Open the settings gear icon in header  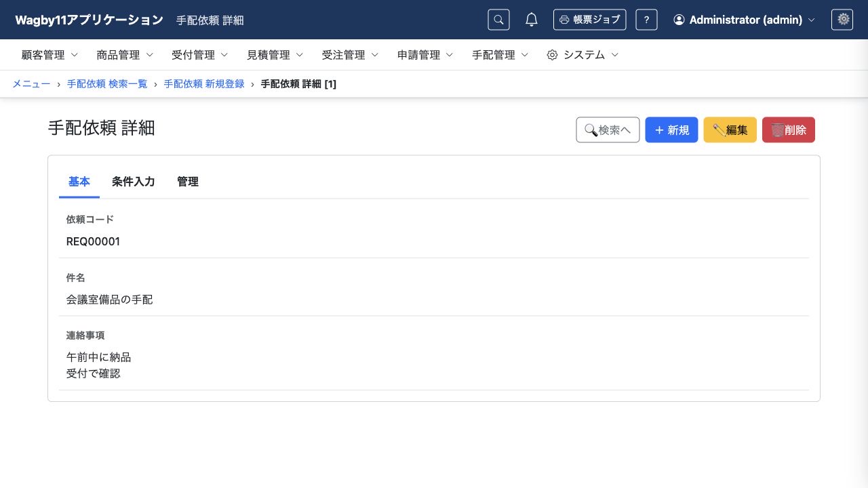coord(842,20)
